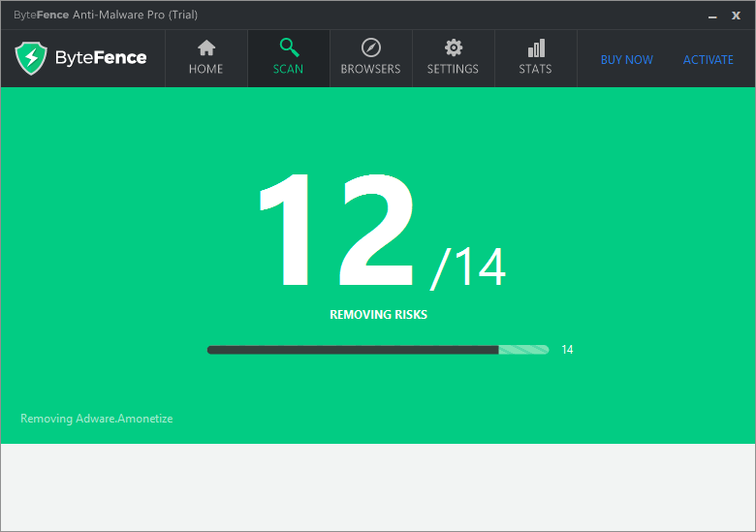The image size is (756, 532).
Task: Switch to the HOME tab label
Action: point(205,69)
